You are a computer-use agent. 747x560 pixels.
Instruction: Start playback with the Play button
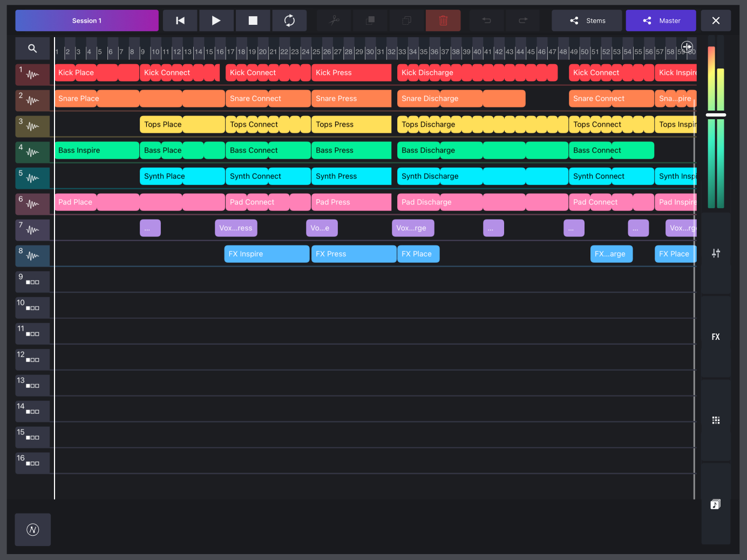(216, 21)
